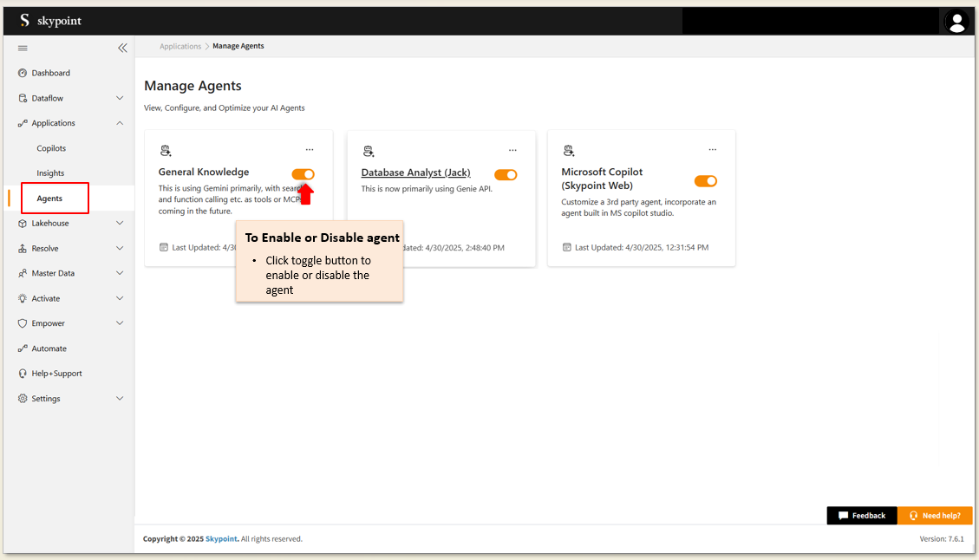The height and width of the screenshot is (560, 979).
Task: Disable the Database Analyst (Jack) toggle
Action: (x=506, y=175)
